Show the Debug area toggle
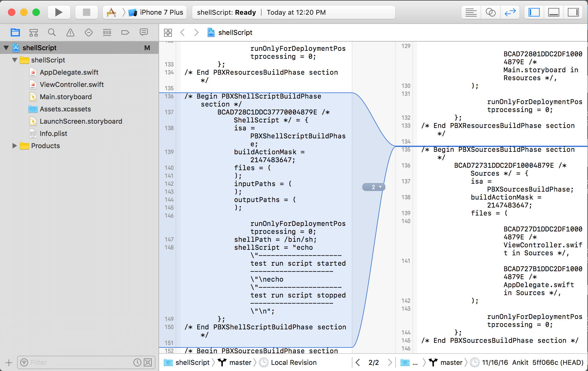588x371 pixels. [x=554, y=12]
